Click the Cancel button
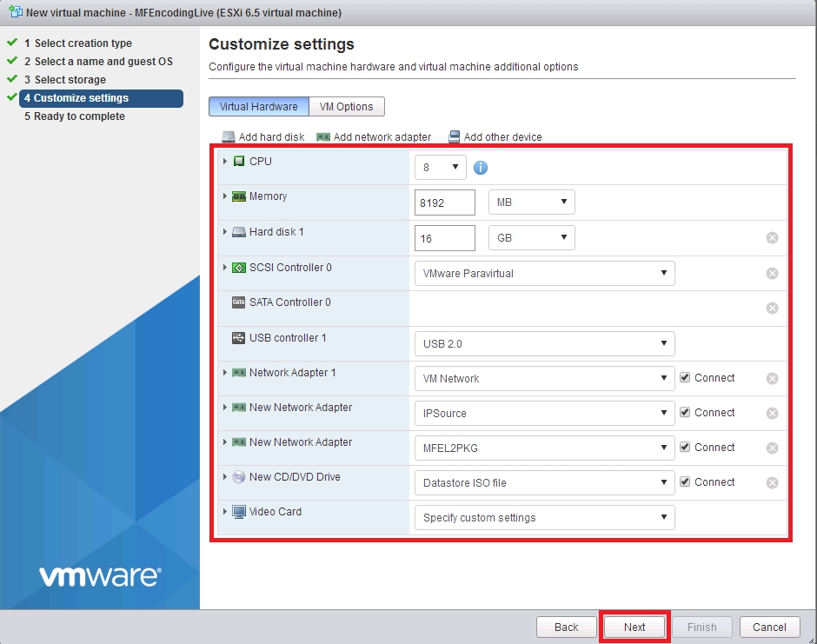The height and width of the screenshot is (644, 817). click(x=769, y=627)
